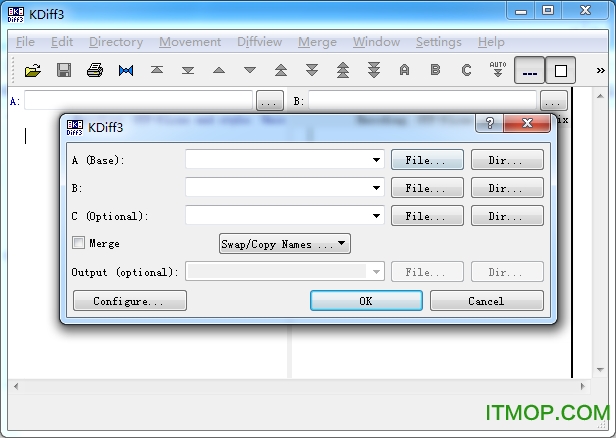Select lines from A toolbar icon
616x438 pixels.
pyautogui.click(x=404, y=70)
